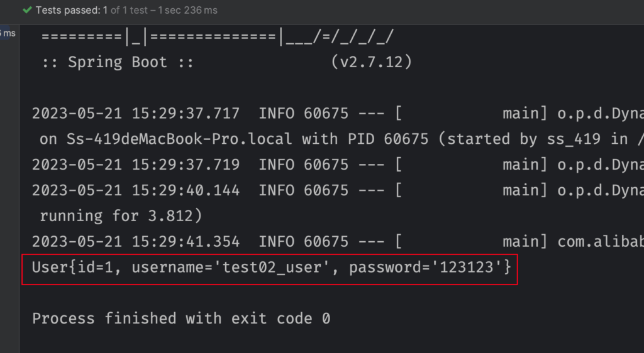
Task: Click the ASCII banner separator line
Action: point(218,37)
